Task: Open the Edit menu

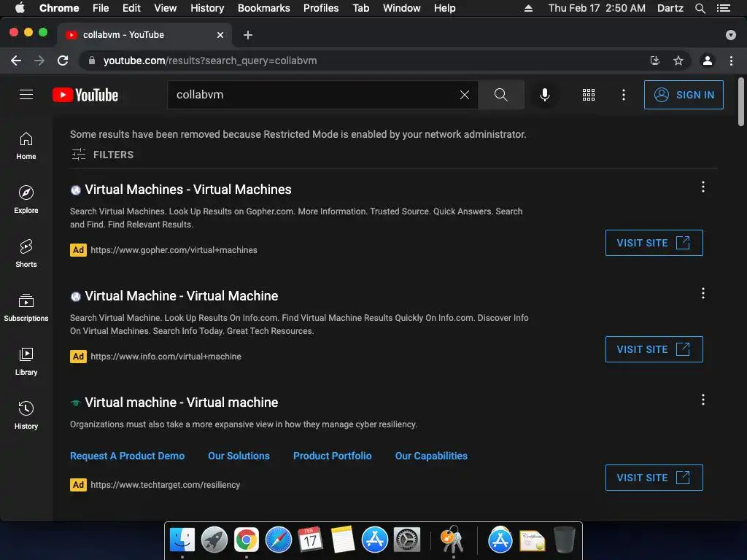Action: [131, 8]
